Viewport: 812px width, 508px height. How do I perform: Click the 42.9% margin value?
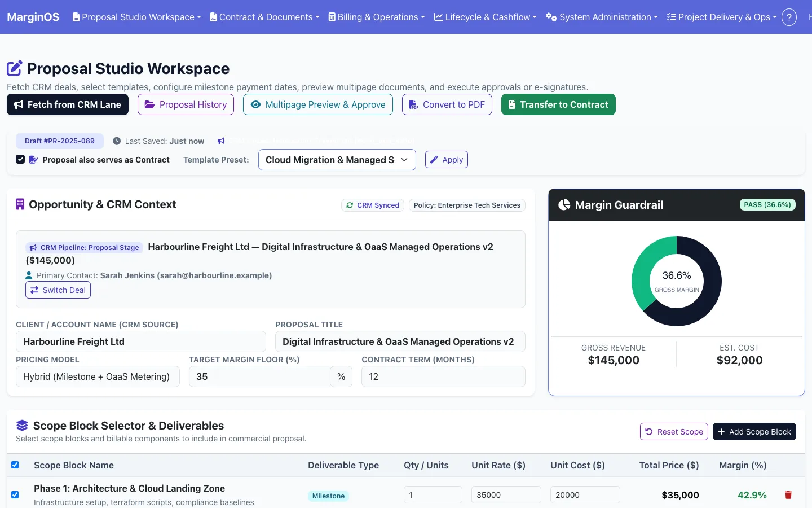[x=752, y=495]
